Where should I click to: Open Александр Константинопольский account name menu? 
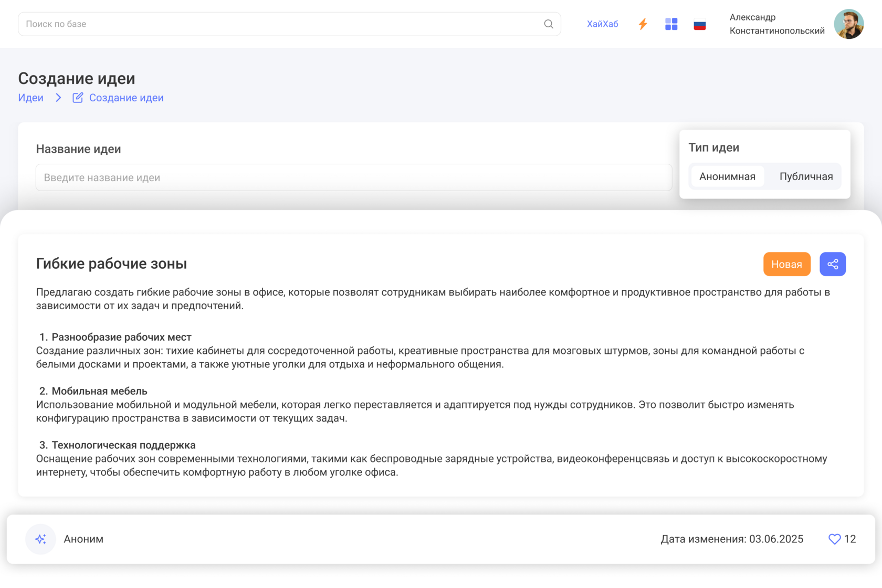click(776, 24)
